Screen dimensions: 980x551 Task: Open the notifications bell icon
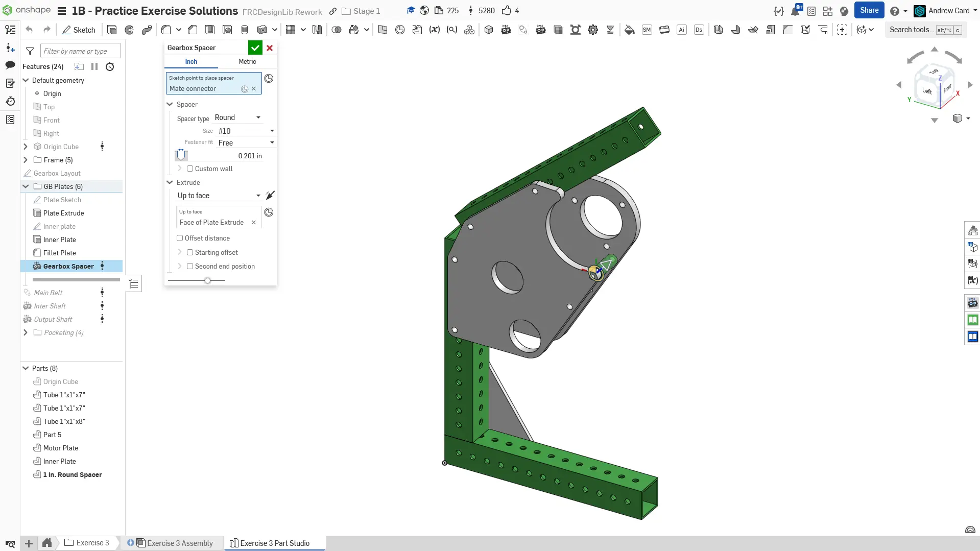(x=795, y=11)
